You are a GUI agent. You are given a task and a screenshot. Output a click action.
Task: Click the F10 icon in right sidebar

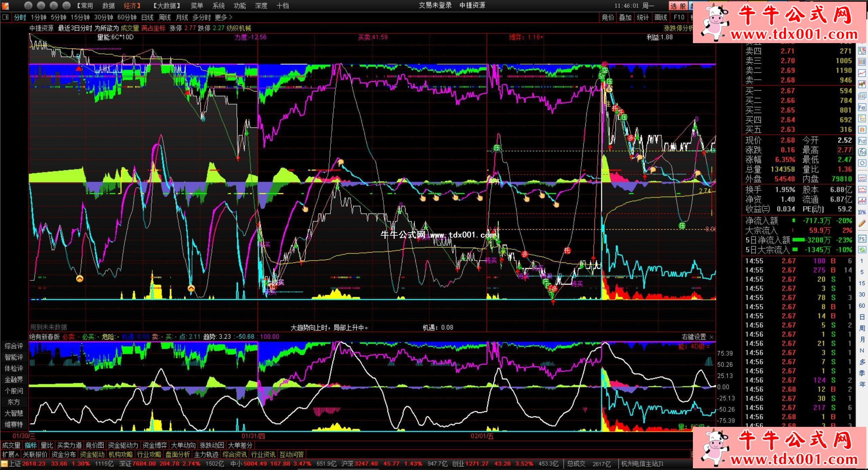click(x=862, y=107)
